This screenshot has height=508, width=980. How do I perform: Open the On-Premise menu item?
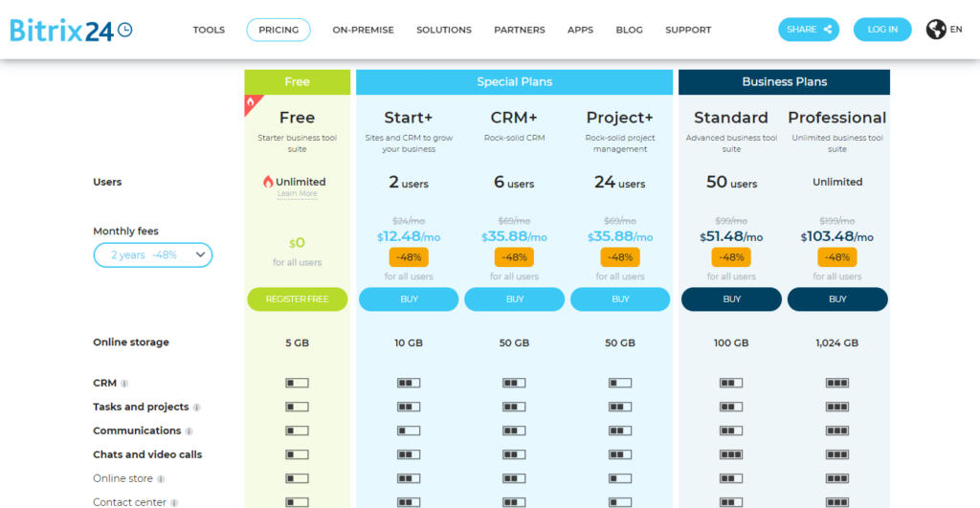tap(363, 30)
